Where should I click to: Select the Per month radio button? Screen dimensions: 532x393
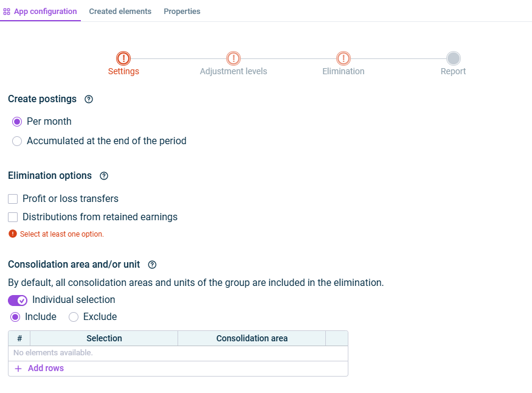(x=17, y=122)
